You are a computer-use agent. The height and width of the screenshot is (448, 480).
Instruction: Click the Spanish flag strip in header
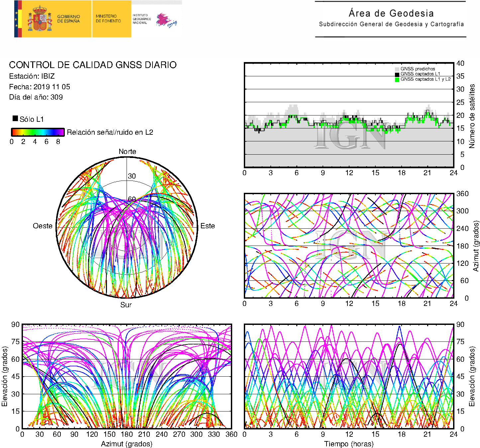[x=18, y=19]
